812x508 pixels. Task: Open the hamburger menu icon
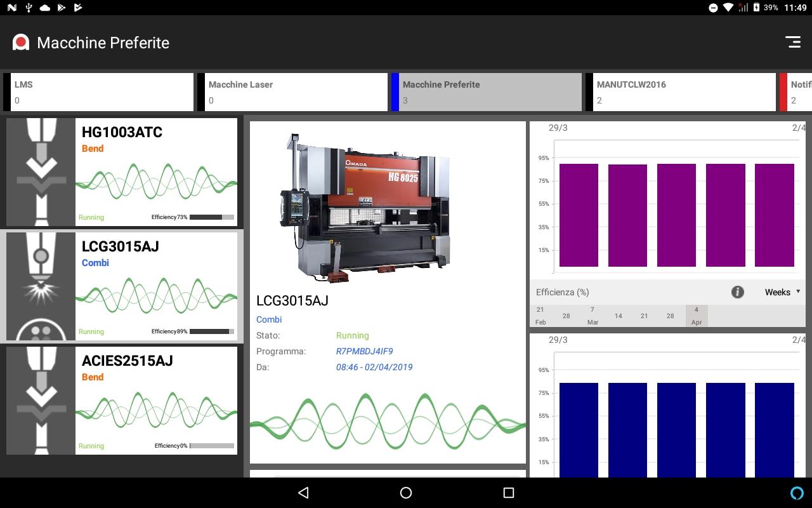pyautogui.click(x=793, y=42)
